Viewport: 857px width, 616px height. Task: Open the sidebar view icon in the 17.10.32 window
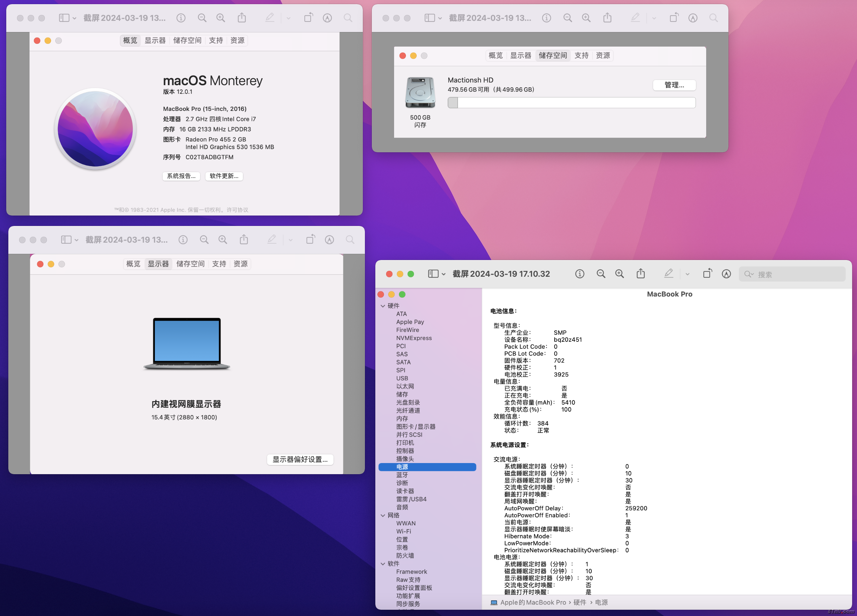coord(433,274)
